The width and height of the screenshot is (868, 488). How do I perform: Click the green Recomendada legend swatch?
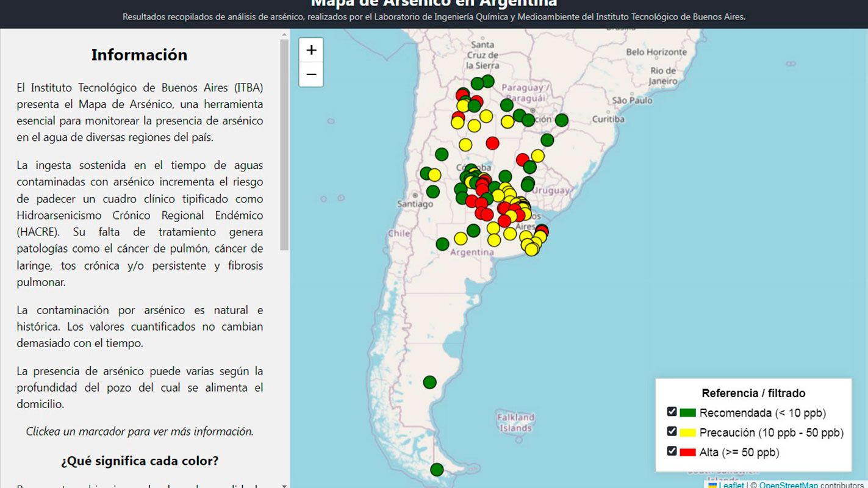point(687,413)
